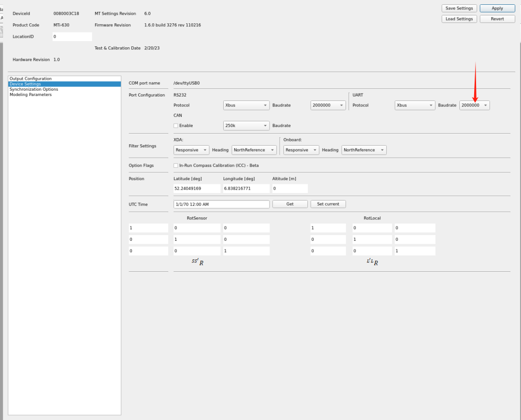Open the Onboard filter profile dropdown

301,150
